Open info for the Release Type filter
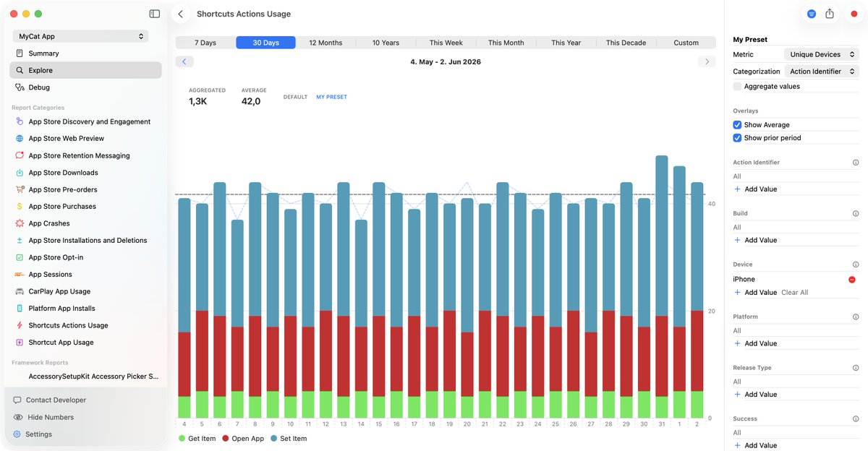This screenshot has height=451, width=868. [856, 368]
